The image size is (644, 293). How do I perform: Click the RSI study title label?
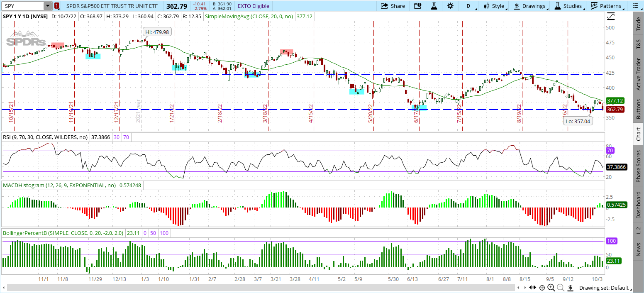pyautogui.click(x=46, y=137)
